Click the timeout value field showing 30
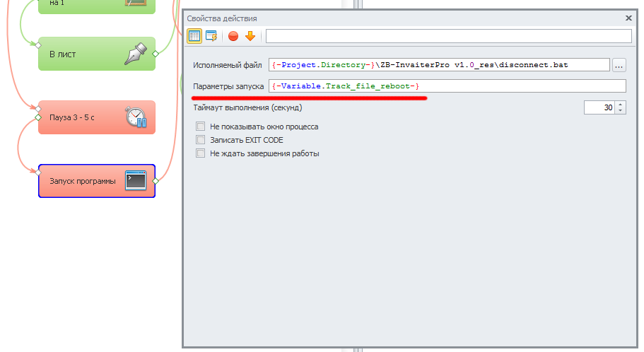Screen dimensions: 644x352 [x=599, y=107]
